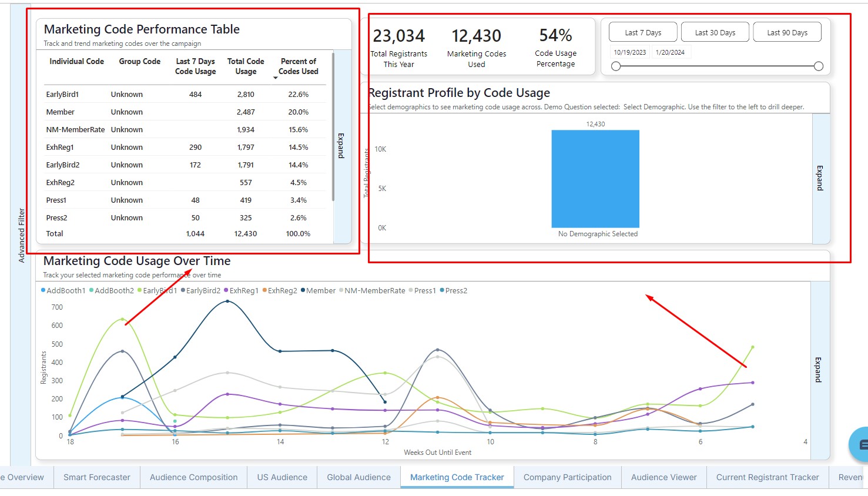Sort by Total Code Usage column header
The width and height of the screenshot is (868, 496).
246,66
